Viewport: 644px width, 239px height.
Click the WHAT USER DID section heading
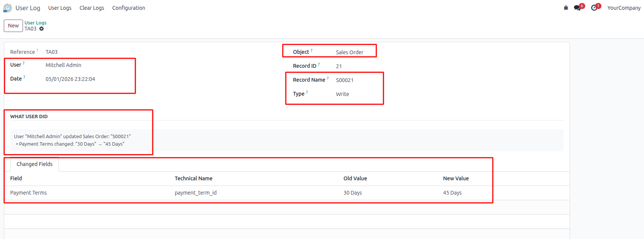coord(29,117)
